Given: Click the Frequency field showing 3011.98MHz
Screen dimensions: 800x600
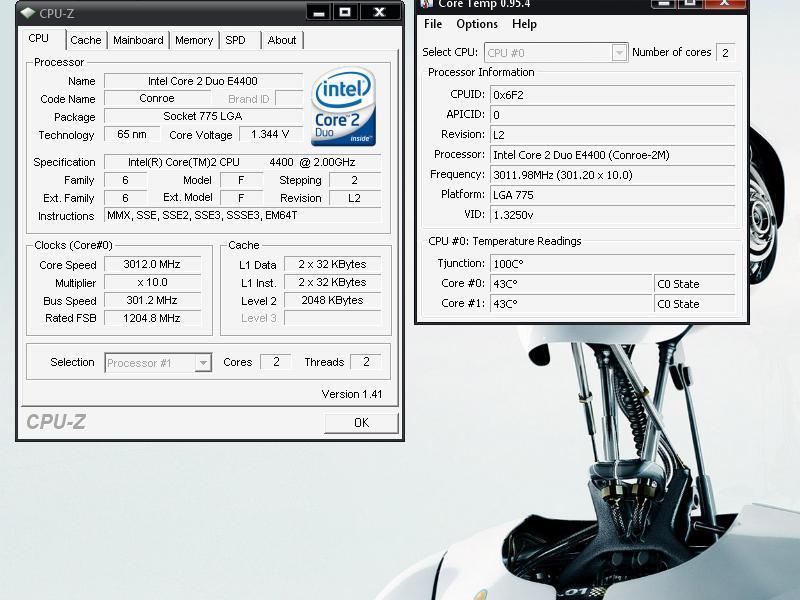Looking at the screenshot, I should click(612, 175).
